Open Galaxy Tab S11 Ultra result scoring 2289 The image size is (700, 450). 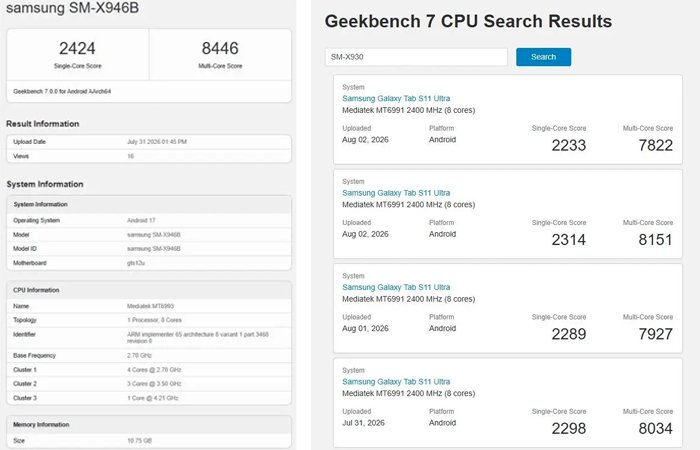396,287
